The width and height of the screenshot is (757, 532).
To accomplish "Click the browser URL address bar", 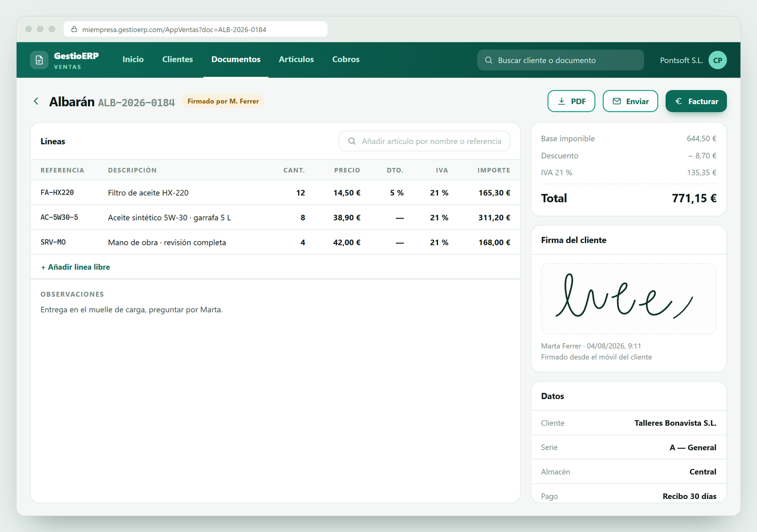I will (195, 29).
